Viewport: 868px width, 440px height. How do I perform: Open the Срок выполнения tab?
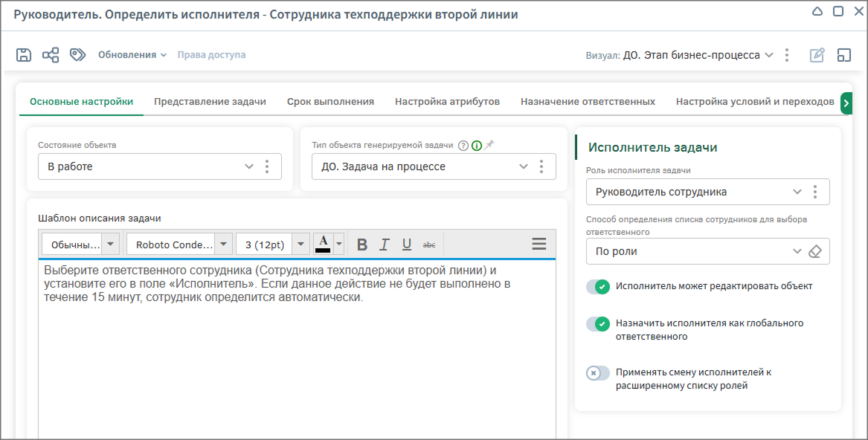[330, 102]
